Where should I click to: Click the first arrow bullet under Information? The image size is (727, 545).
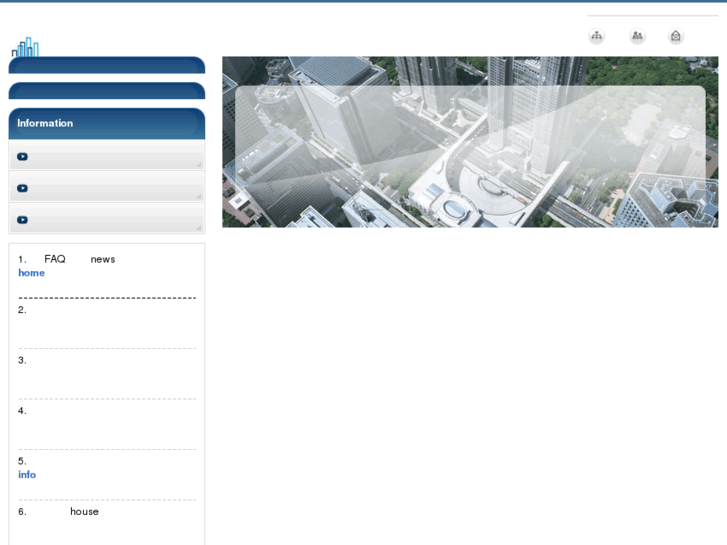(22, 156)
